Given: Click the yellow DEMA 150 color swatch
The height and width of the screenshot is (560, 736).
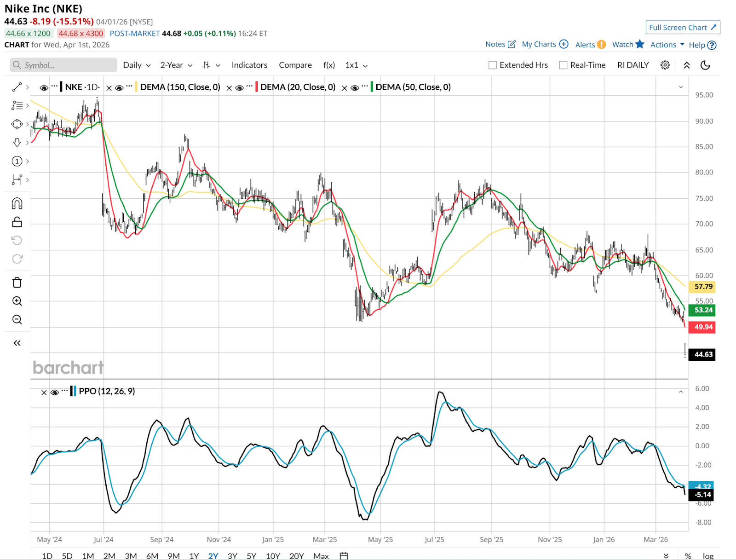Looking at the screenshot, I should (x=136, y=87).
